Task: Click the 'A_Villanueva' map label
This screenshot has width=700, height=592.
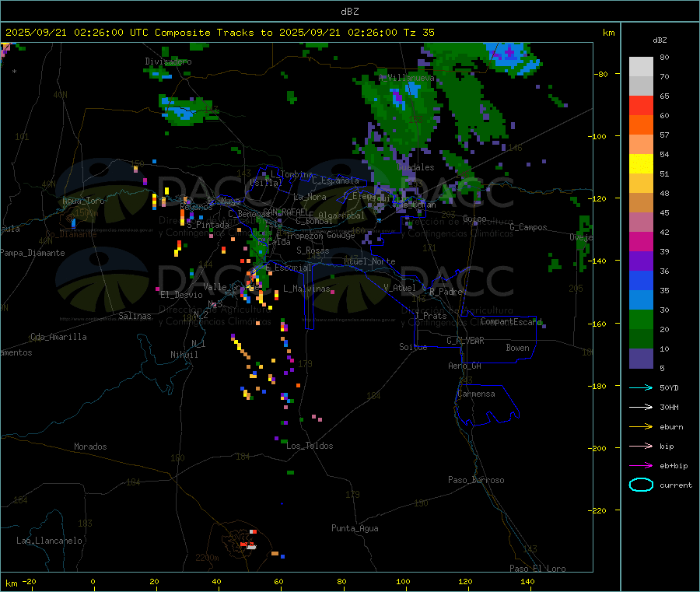Action: click(x=406, y=78)
